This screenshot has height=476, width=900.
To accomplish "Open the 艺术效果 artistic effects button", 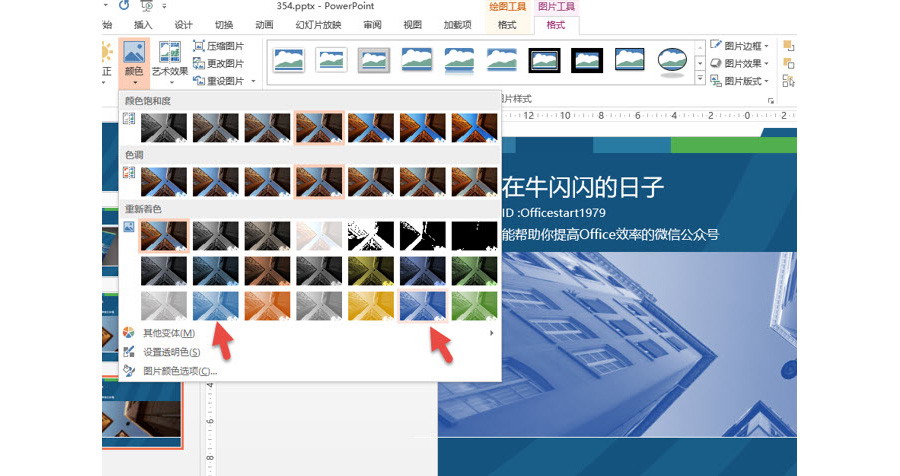I will click(x=170, y=61).
